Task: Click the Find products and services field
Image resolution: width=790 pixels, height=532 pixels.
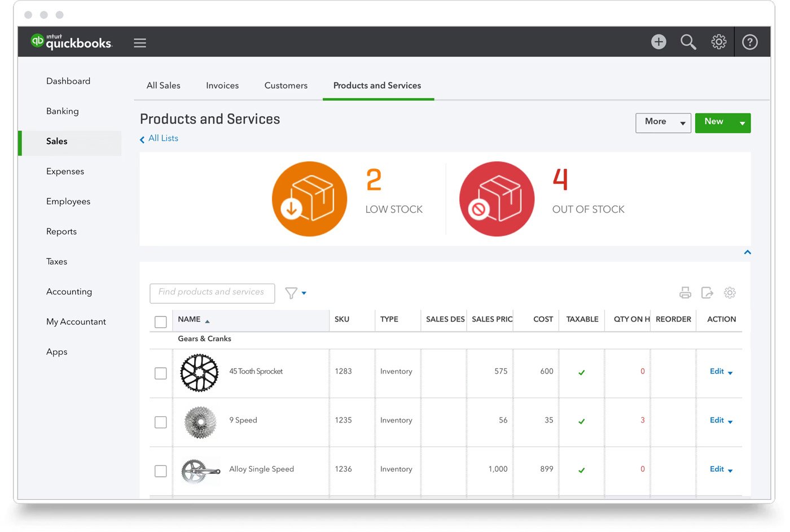Action: pos(212,293)
